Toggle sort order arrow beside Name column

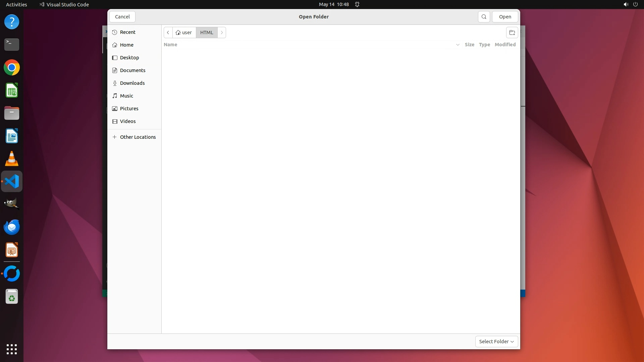tap(458, 45)
